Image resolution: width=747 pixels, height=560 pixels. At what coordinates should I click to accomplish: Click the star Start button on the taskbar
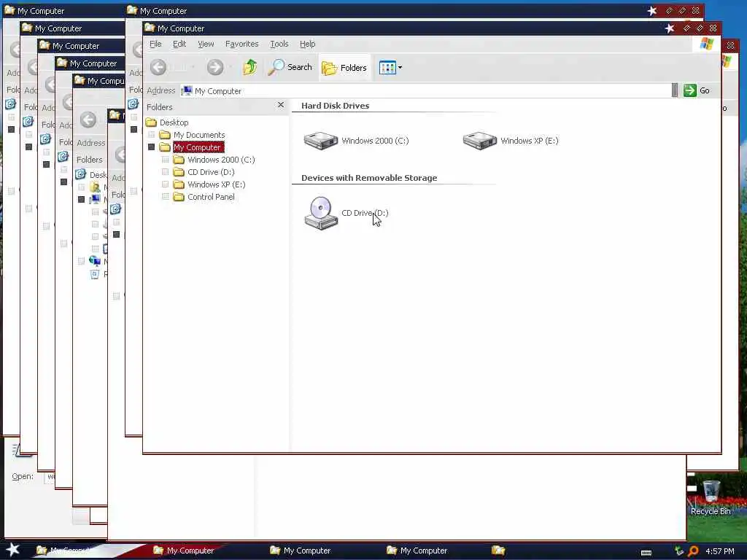coord(13,550)
